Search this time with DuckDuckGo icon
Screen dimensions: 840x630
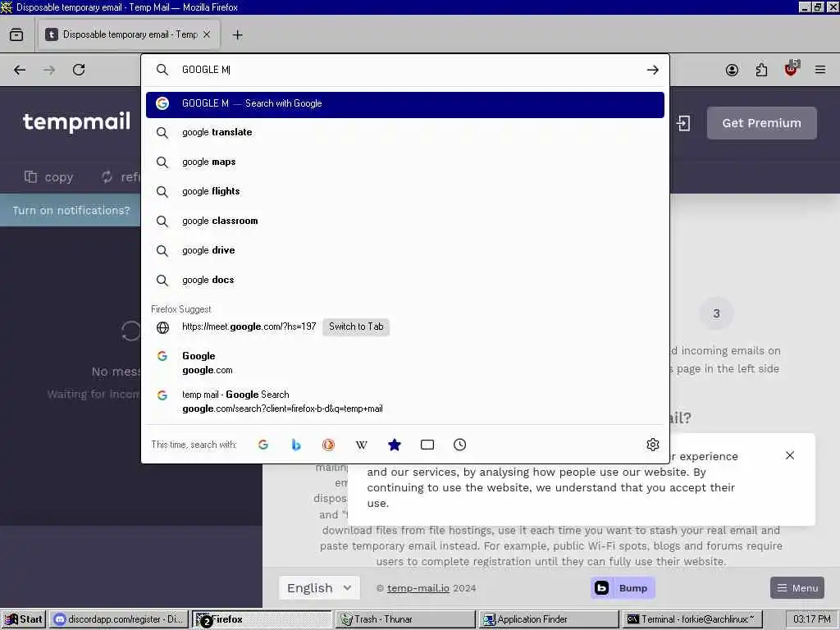(328, 445)
